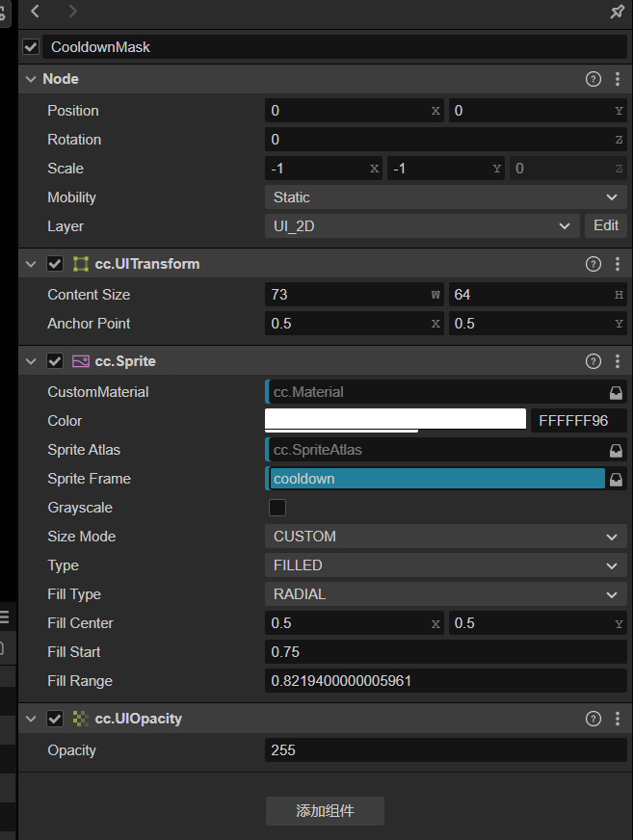
Task: Open the Fill Type dropdown set to RADIAL
Action: (445, 594)
